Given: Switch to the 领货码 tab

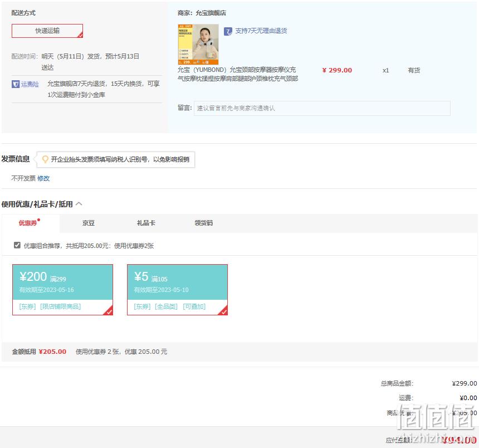Looking at the screenshot, I should coord(203,223).
